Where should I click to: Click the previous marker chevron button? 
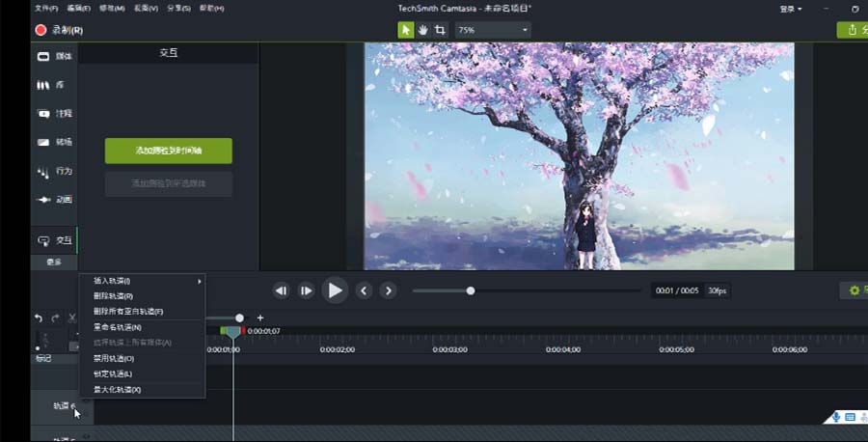(364, 290)
